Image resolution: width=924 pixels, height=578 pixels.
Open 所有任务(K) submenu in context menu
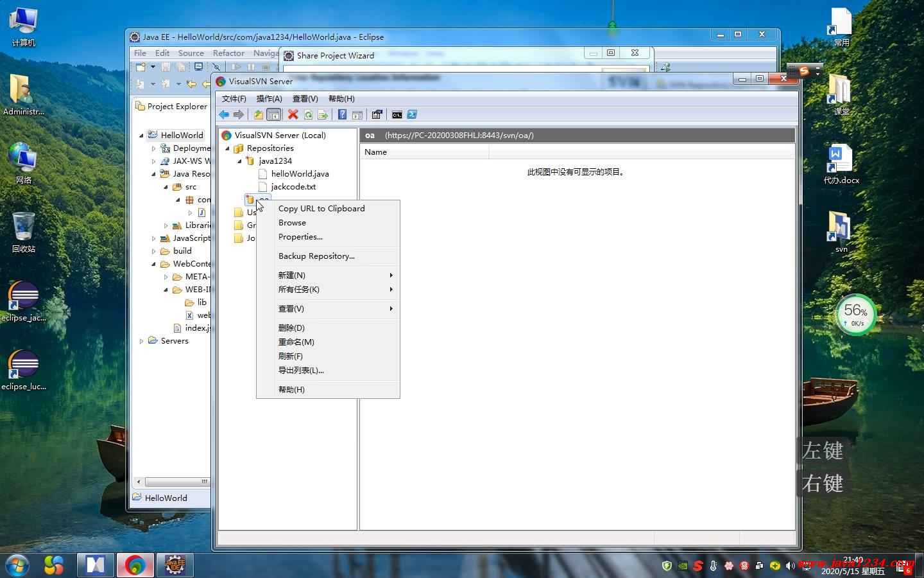[x=328, y=290]
